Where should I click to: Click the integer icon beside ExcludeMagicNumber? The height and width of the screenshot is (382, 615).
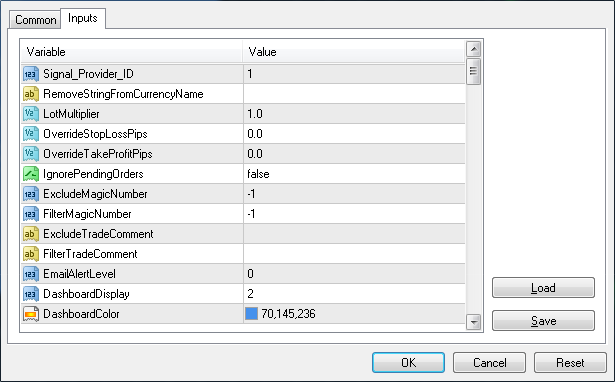[x=31, y=194]
